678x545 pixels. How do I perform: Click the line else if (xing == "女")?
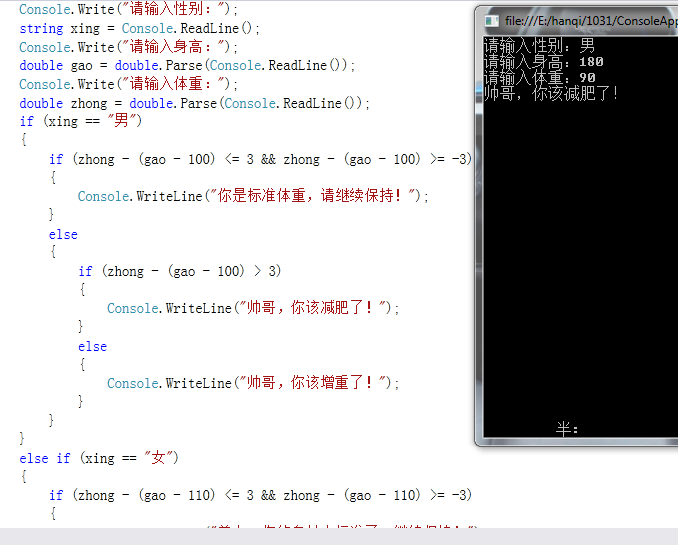click(99, 458)
